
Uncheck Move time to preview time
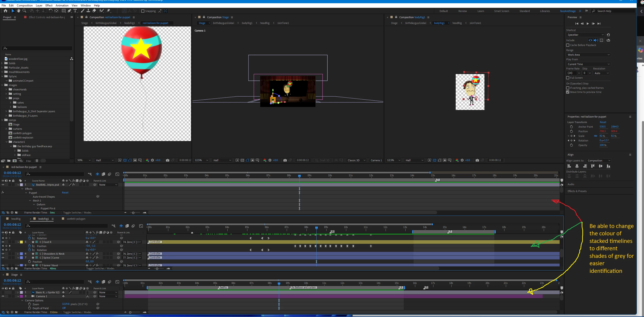pyautogui.click(x=568, y=92)
